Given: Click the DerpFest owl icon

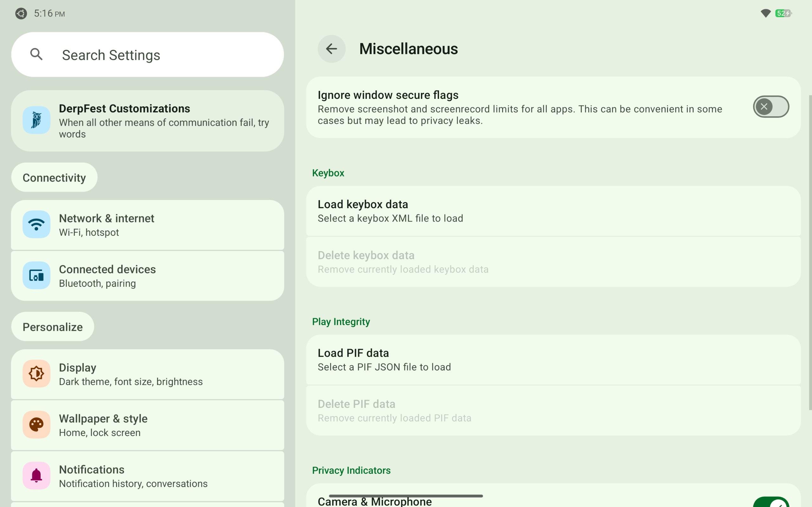Looking at the screenshot, I should coord(36,120).
